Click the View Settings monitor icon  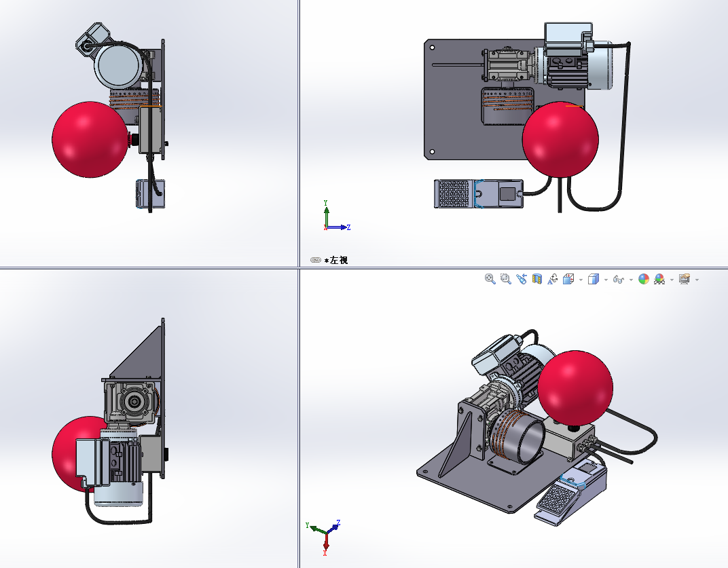685,279
